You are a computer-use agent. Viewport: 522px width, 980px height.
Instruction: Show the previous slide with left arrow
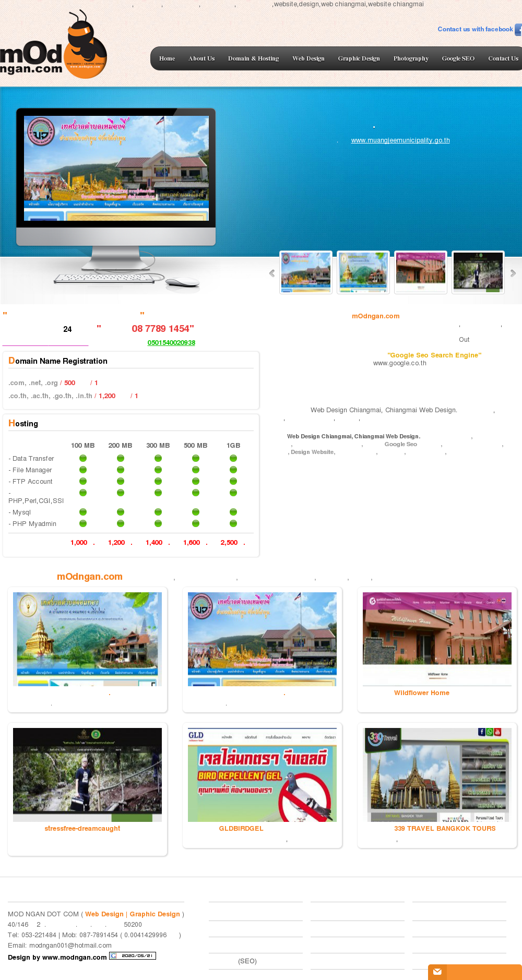272,273
